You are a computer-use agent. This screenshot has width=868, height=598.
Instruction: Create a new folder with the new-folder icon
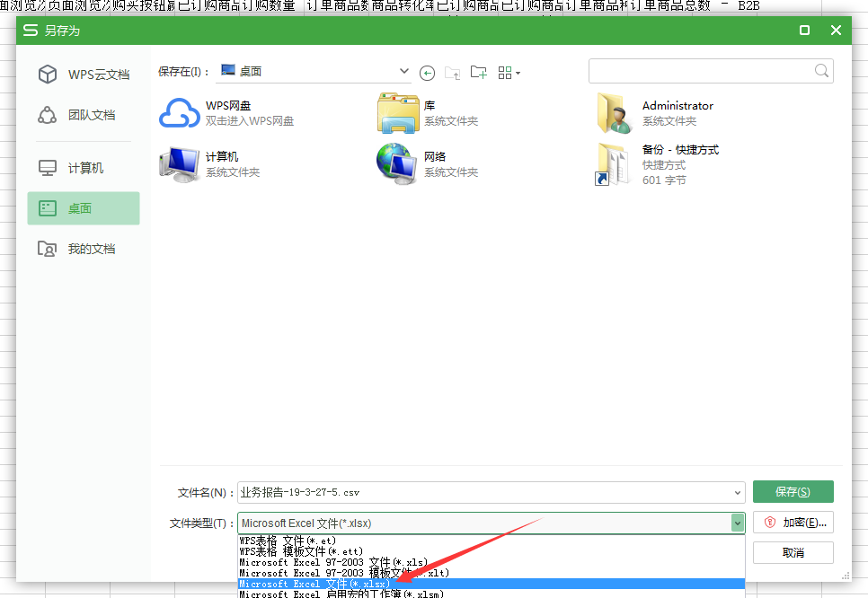coord(478,73)
